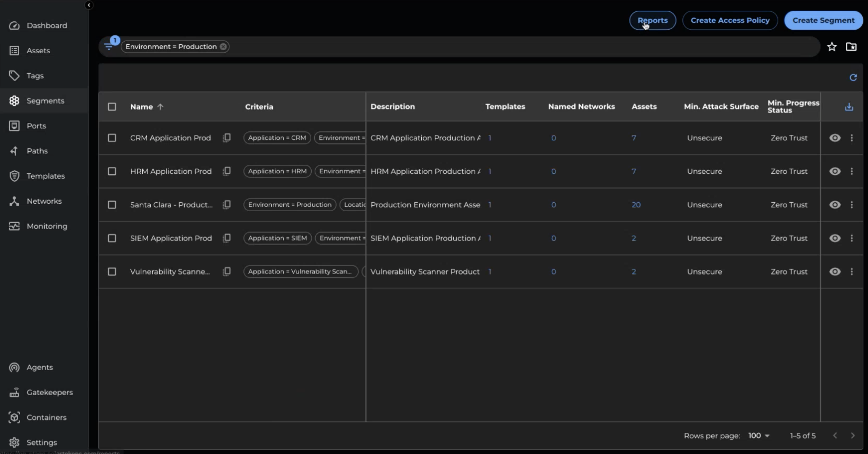Click the download export icon
This screenshot has height=454, width=868.
pos(849,107)
